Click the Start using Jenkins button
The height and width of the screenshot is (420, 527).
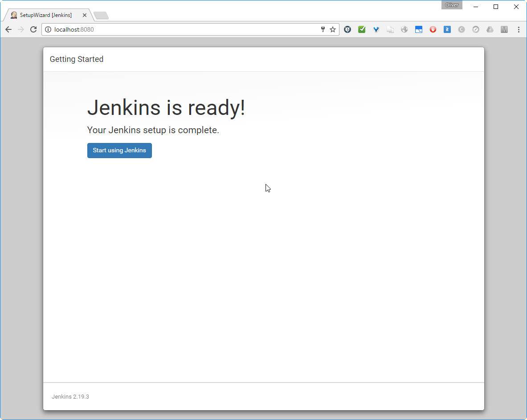pos(119,151)
